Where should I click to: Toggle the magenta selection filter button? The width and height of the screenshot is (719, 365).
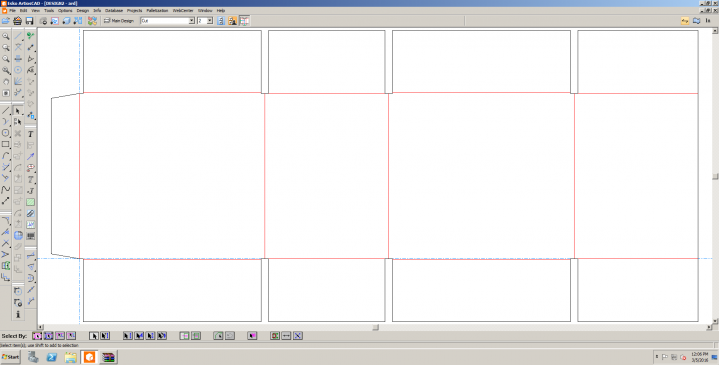tap(252, 336)
